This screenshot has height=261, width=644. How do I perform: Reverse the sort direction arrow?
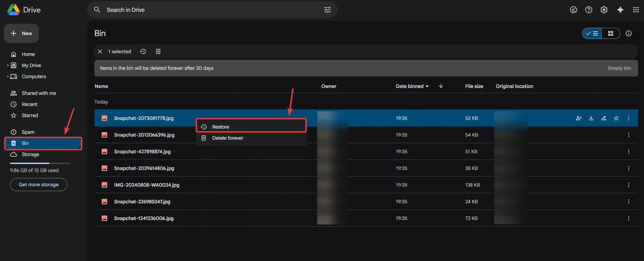441,86
